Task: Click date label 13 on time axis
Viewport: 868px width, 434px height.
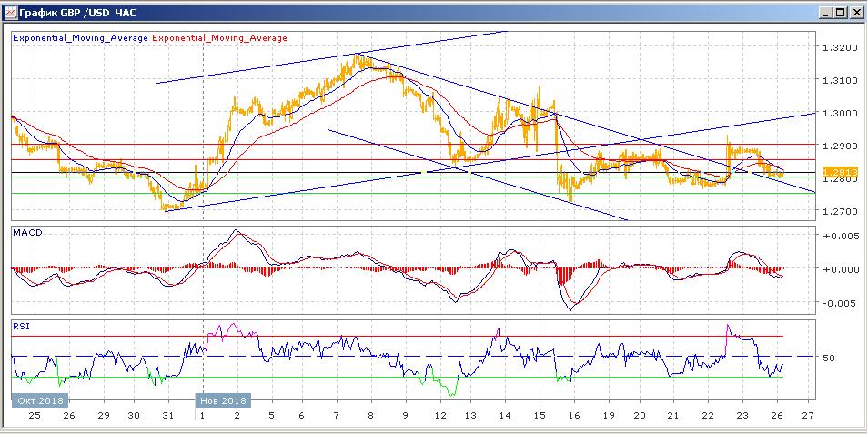Action: tap(470, 415)
